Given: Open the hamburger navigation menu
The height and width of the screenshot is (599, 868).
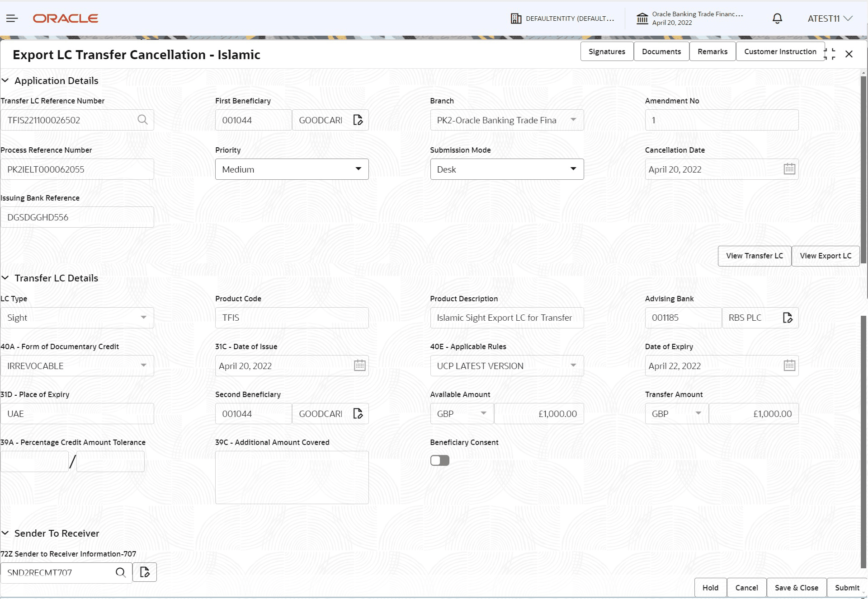Looking at the screenshot, I should 12,19.
